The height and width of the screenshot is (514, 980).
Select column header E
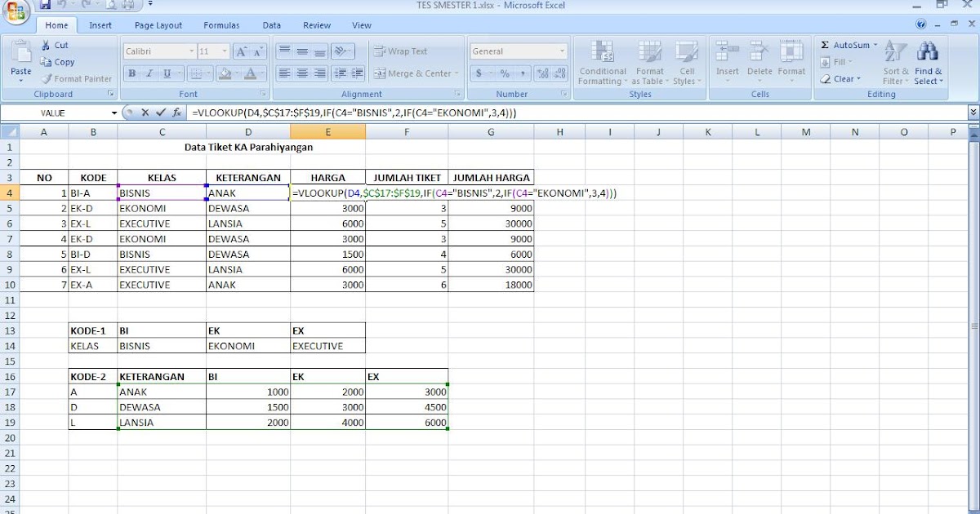[x=327, y=131]
